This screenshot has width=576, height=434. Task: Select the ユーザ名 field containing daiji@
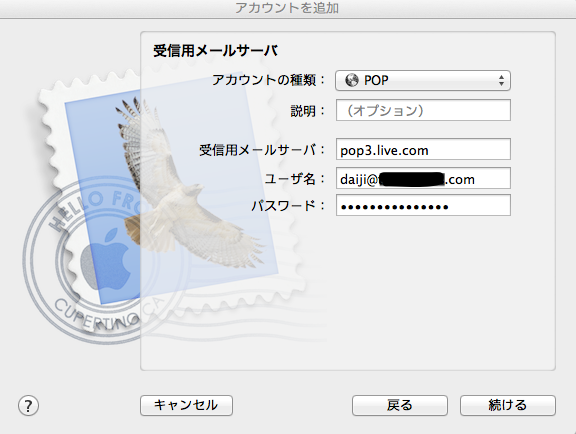(423, 179)
